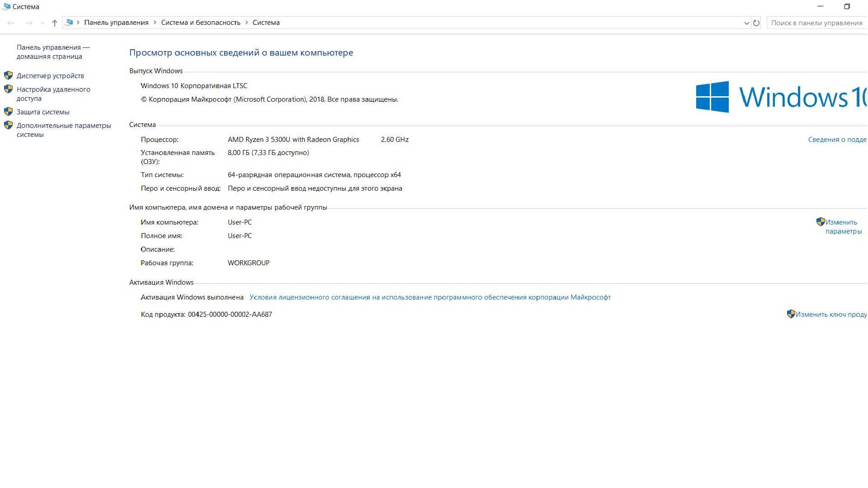Open the chevron after Панель управления breadcrumb
This screenshot has width=868, height=488.
(x=155, y=23)
